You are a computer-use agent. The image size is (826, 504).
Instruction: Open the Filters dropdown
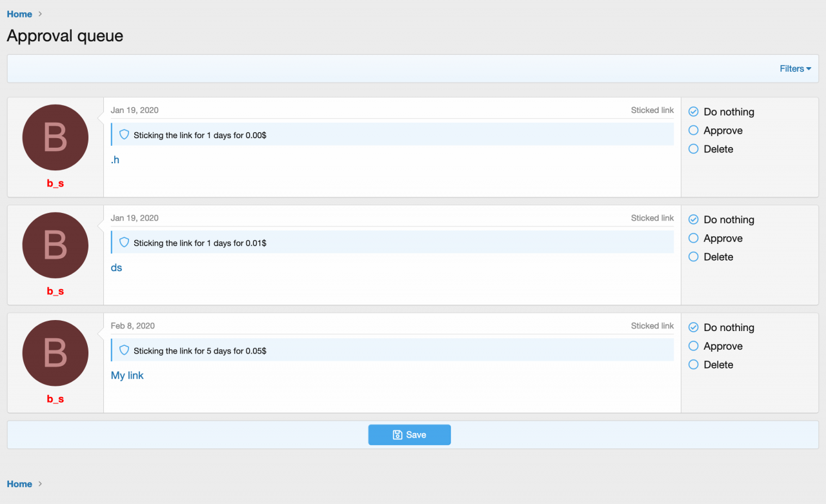pyautogui.click(x=795, y=68)
